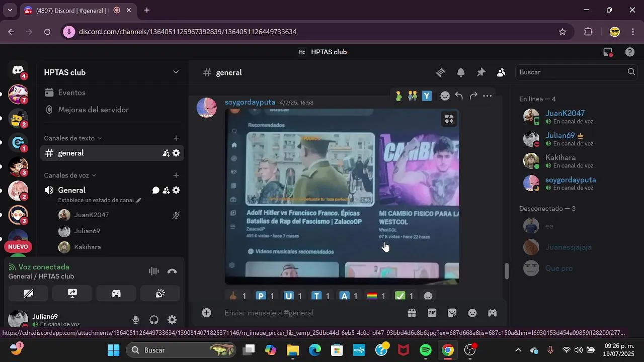This screenshot has width=644, height=362.
Task: Toggle the P letter reaction
Action: 265,296
